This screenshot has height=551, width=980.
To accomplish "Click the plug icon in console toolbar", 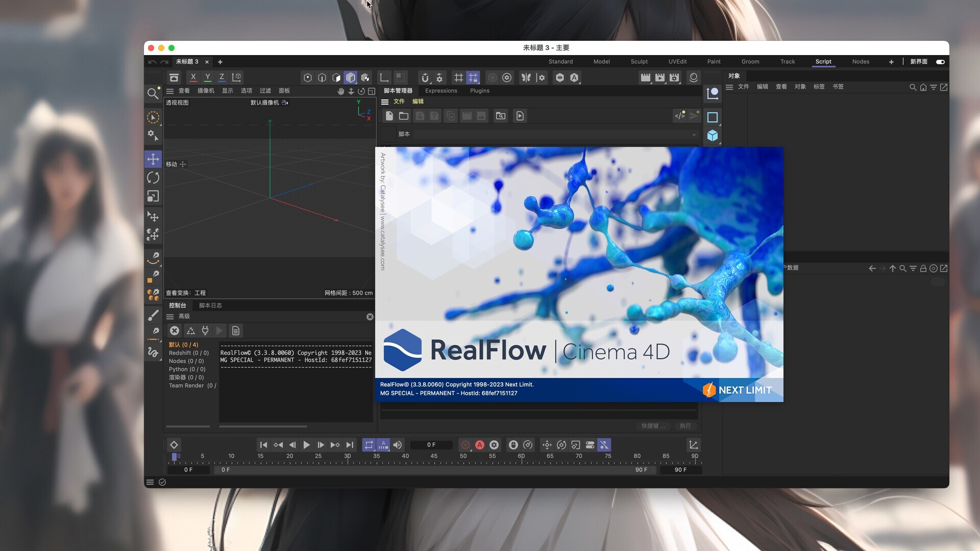I will click(x=205, y=331).
